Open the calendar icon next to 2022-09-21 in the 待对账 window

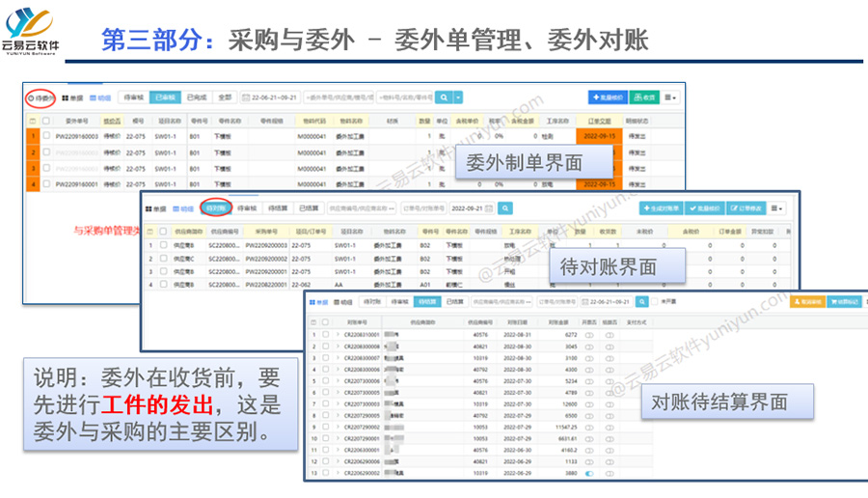(x=489, y=208)
